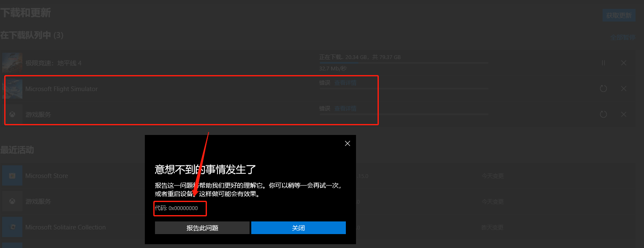Open 查看详情 for Microsoft Flight Simulator error

pyautogui.click(x=345, y=83)
